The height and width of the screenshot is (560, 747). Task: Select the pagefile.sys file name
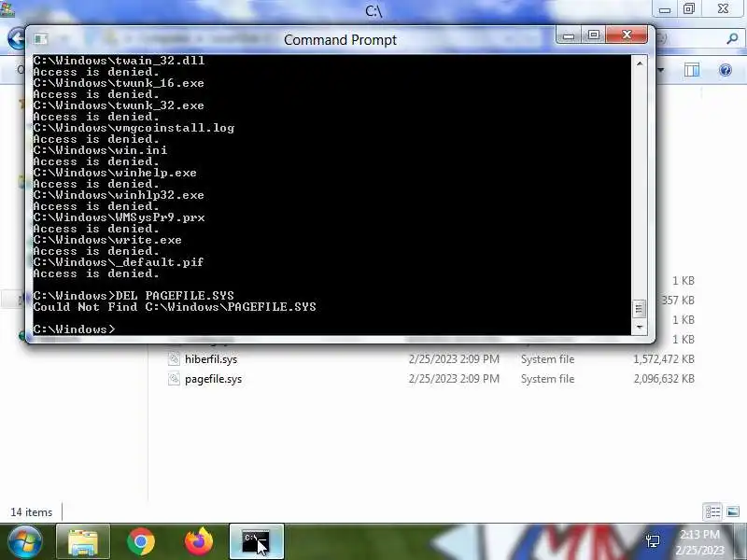coord(214,379)
